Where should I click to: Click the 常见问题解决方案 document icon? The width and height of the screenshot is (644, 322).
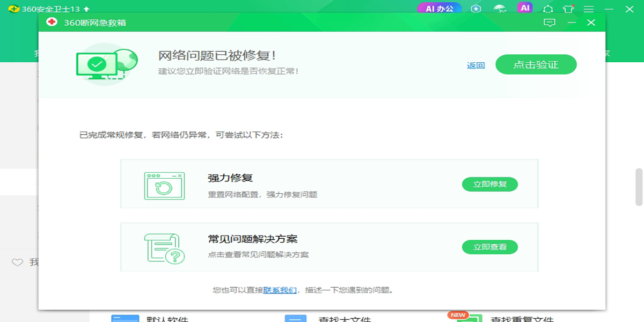(164, 248)
